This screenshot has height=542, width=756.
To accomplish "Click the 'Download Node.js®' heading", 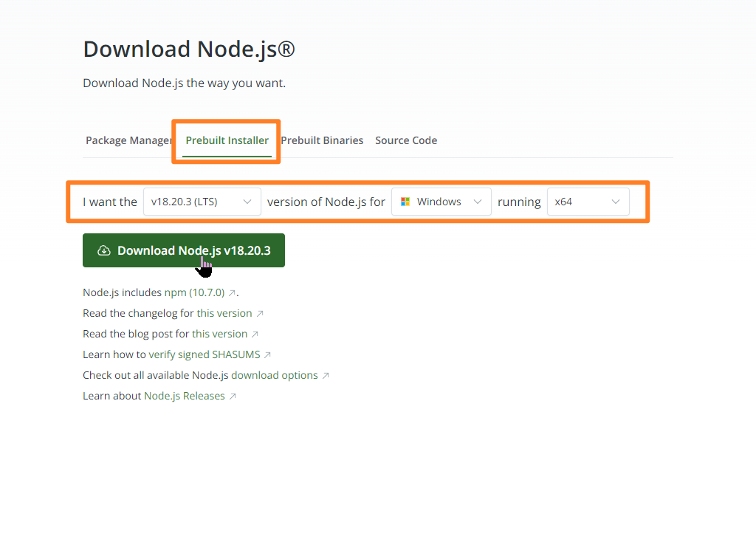I will coord(189,49).
